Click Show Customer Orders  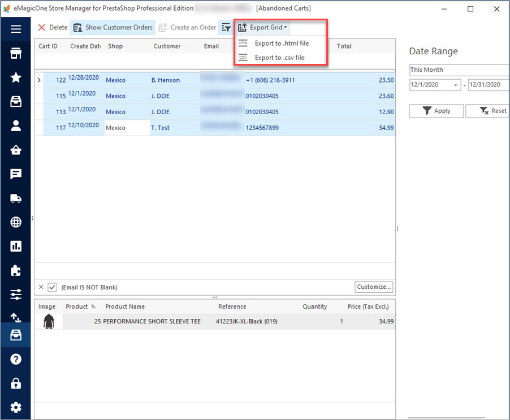coord(113,28)
